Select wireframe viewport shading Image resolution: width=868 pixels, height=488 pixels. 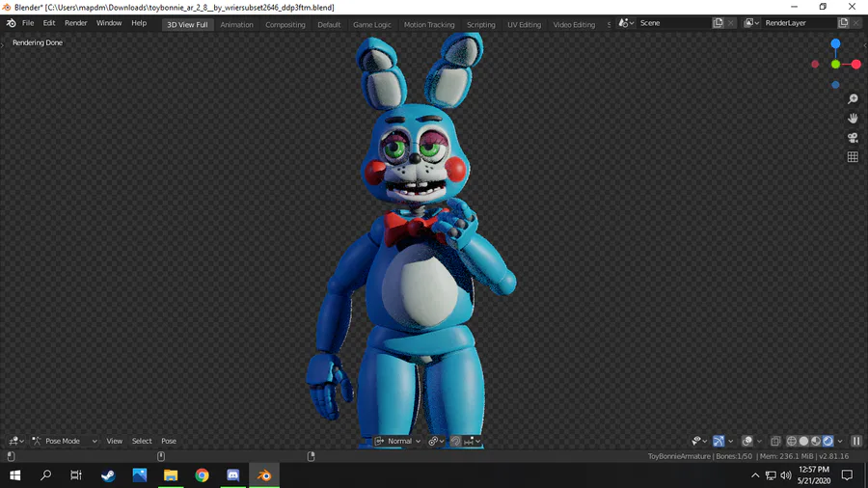792,441
